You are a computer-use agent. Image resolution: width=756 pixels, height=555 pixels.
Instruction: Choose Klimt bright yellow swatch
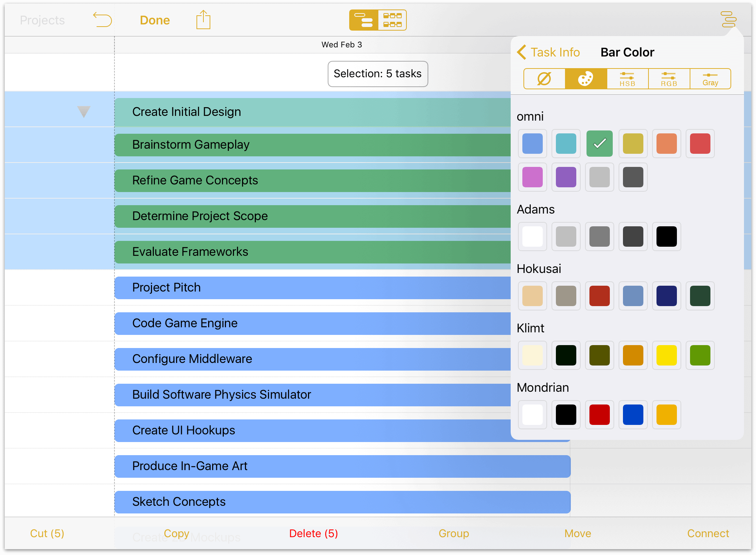click(x=667, y=355)
